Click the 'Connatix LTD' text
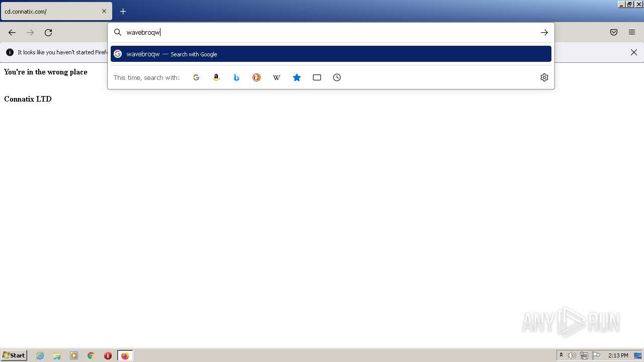This screenshot has width=644, height=362. coord(28,99)
